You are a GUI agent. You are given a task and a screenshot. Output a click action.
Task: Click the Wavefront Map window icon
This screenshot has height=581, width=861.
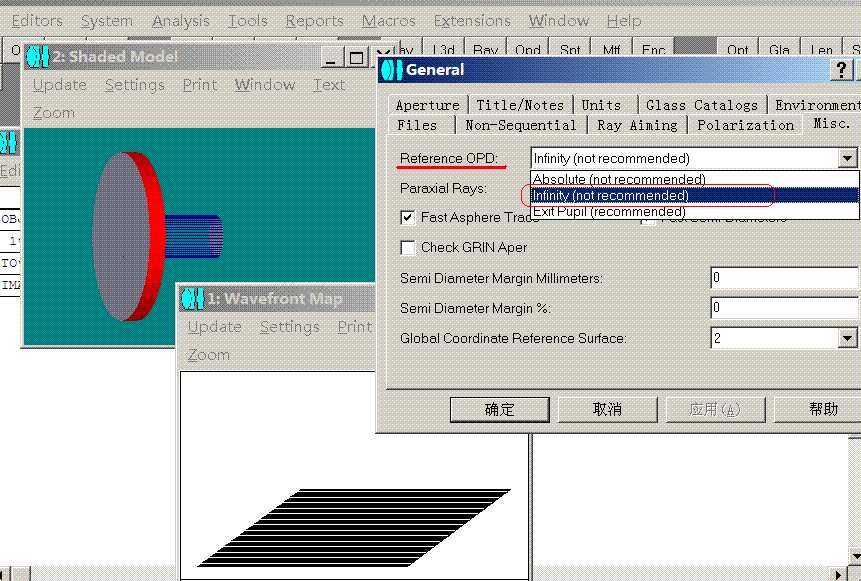[193, 299]
